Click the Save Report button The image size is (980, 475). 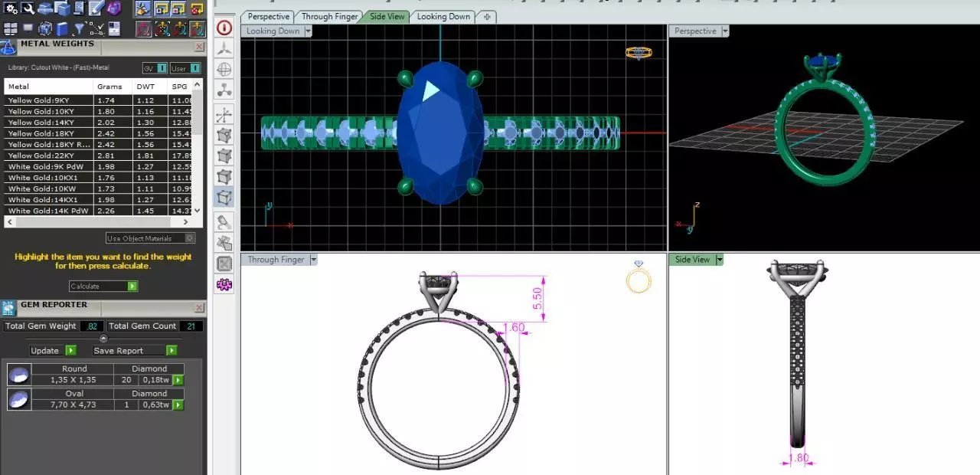click(135, 350)
